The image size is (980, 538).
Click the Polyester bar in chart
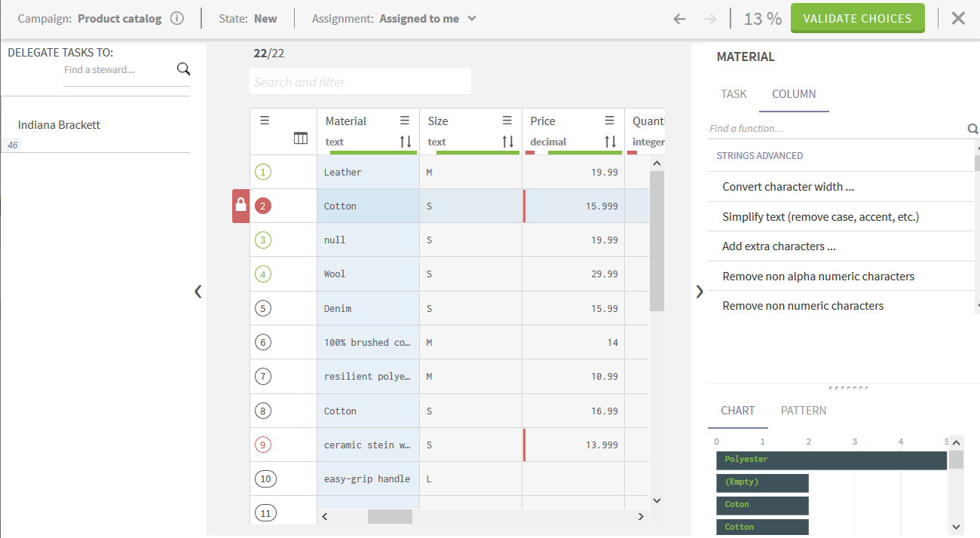pos(831,460)
